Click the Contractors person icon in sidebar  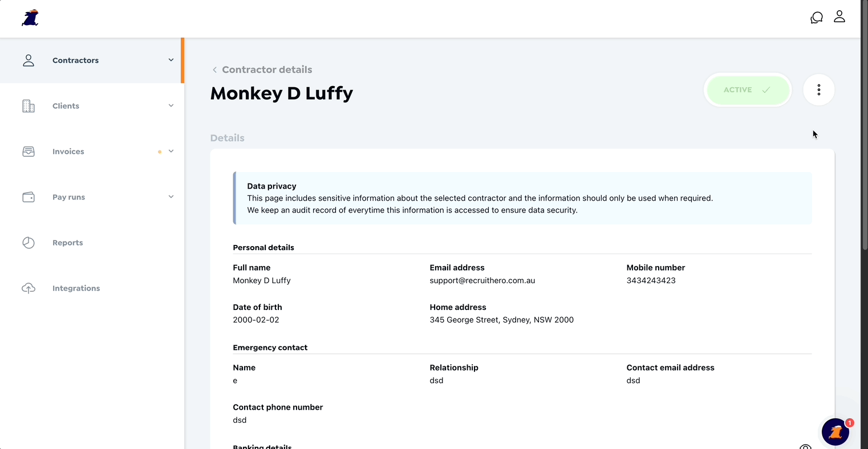[29, 60]
